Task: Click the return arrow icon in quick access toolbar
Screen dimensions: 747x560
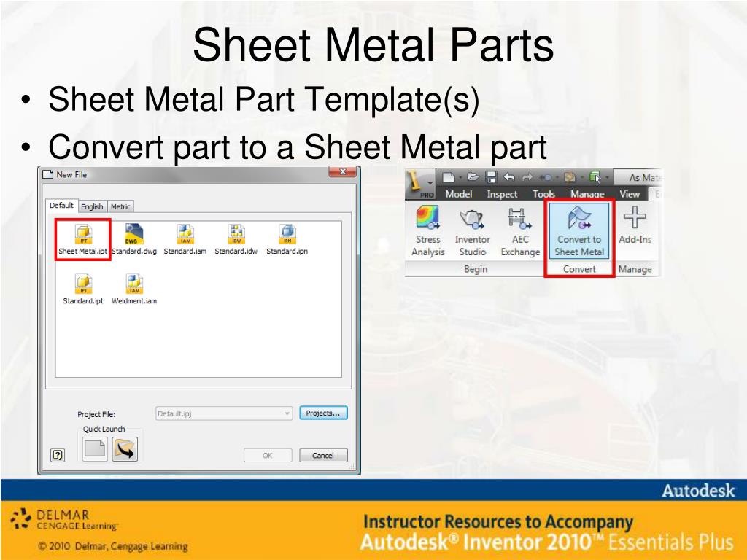Action: pyautogui.click(x=546, y=178)
